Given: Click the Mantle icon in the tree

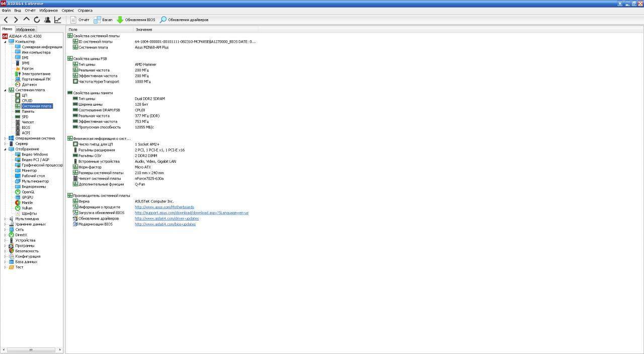Looking at the screenshot, I should (18, 202).
